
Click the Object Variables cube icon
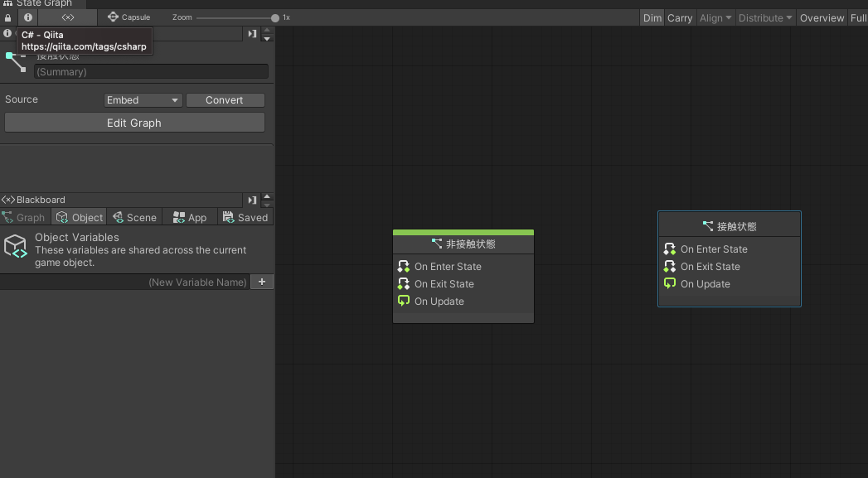16,246
